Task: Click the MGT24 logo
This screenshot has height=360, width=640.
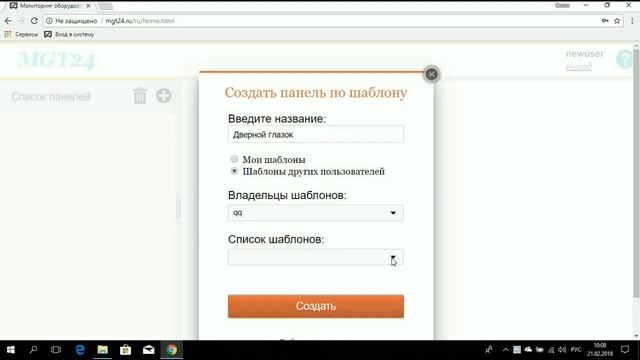Action: (56, 60)
